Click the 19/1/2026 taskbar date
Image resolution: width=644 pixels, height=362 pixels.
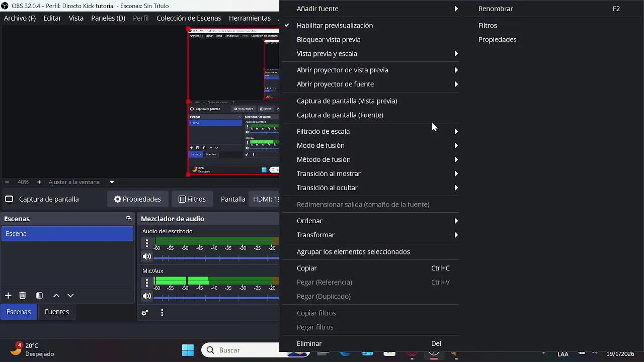pos(620,354)
